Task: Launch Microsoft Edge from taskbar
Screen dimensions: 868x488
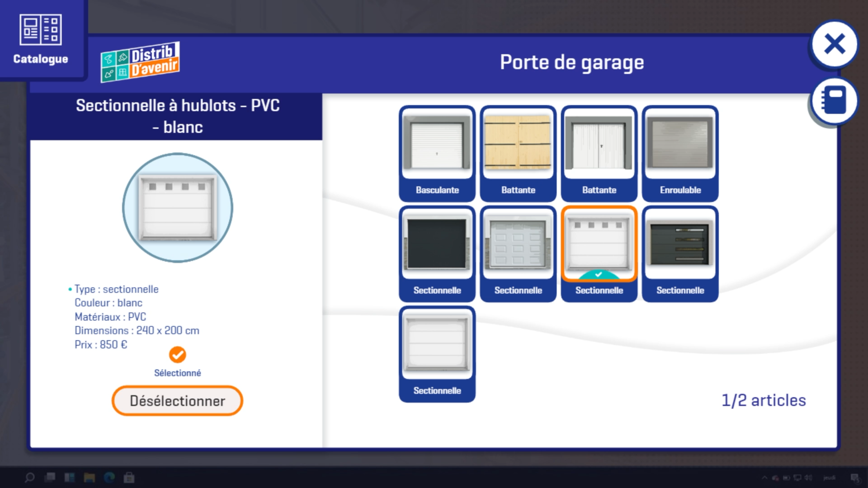Action: point(109,478)
